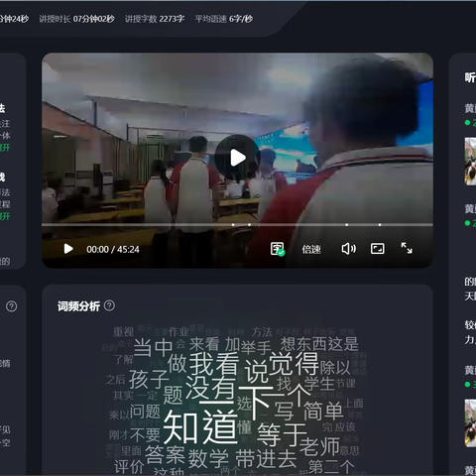The image size is (476, 476).
Task: Click the 词频分析 panel title
Action: point(78,306)
